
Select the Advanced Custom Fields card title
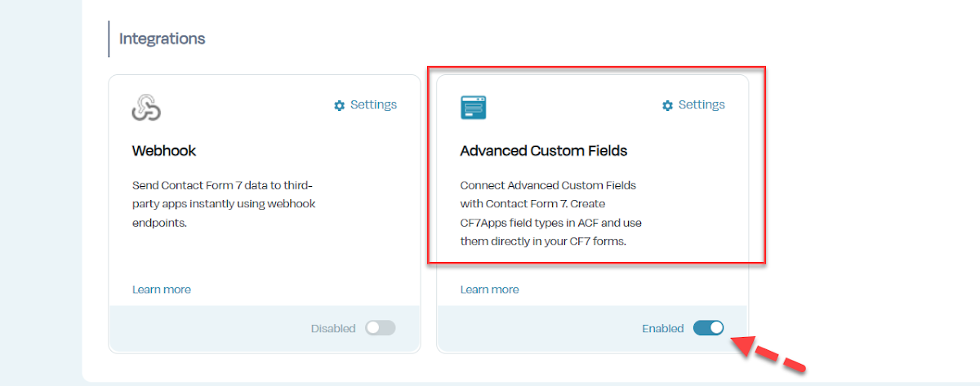[x=544, y=151]
